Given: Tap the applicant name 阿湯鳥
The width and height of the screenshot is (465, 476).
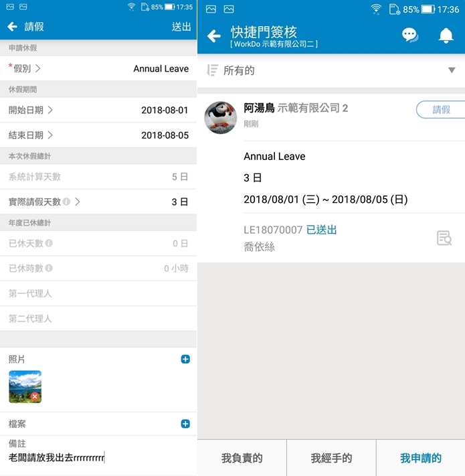Looking at the screenshot, I should pyautogui.click(x=259, y=108).
